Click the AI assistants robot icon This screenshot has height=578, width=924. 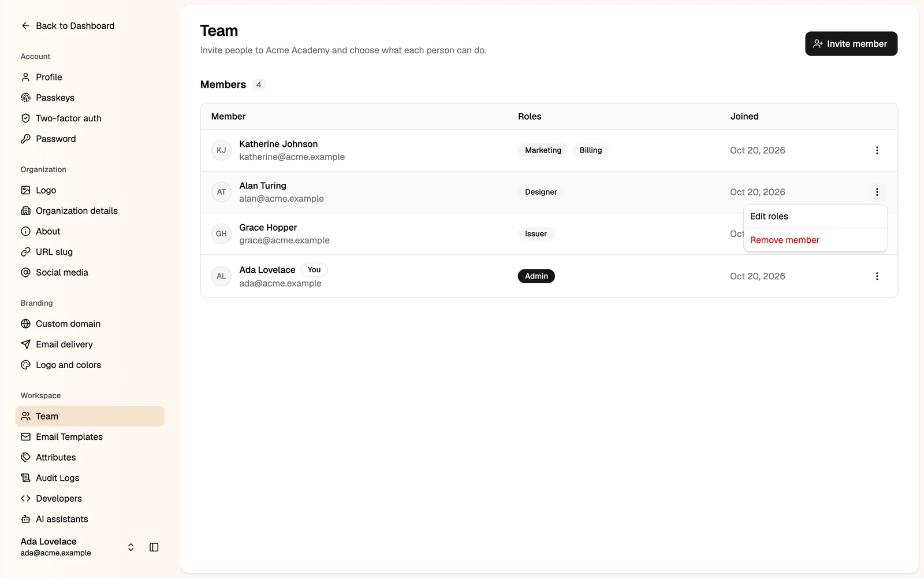point(25,519)
